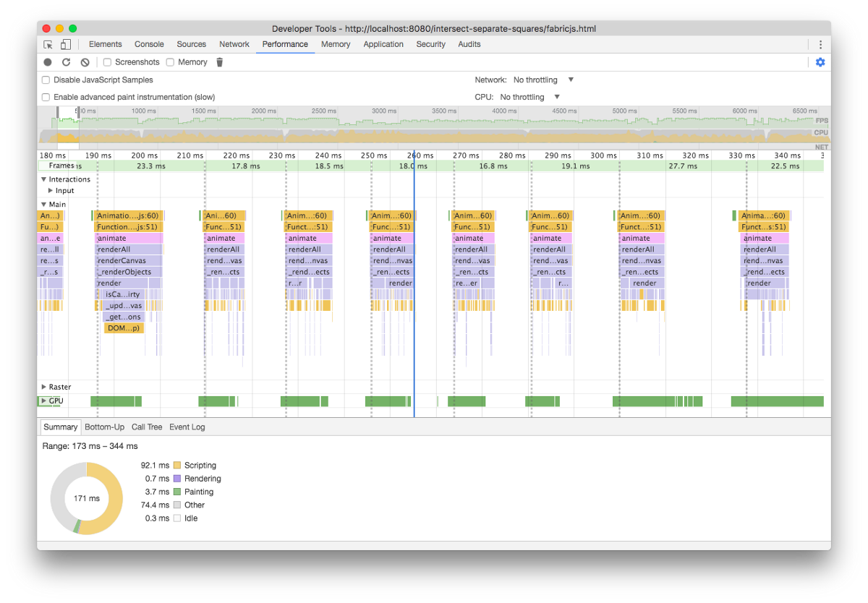This screenshot has width=868, height=603.
Task: Toggle the device toolbar icon
Action: click(66, 44)
